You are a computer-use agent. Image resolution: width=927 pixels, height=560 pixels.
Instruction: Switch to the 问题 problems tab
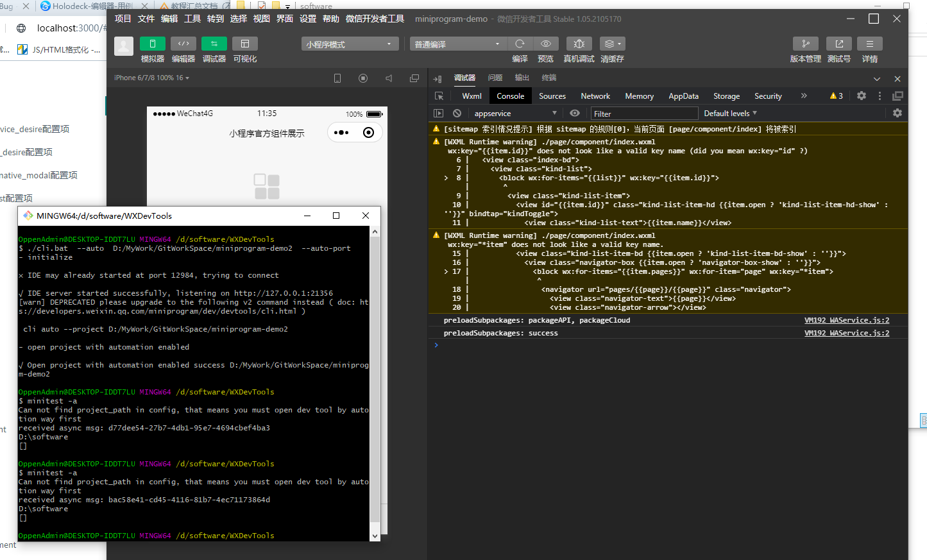tap(495, 78)
